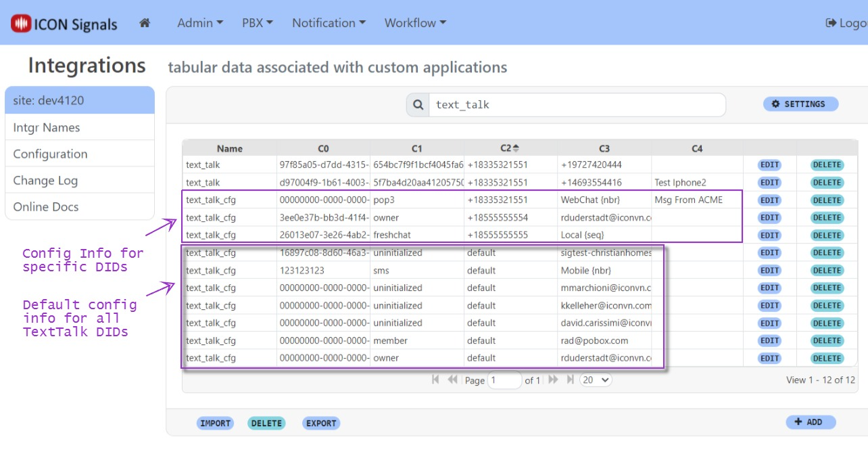This screenshot has height=454, width=868.
Task: Click the Settings button
Action: click(x=800, y=104)
